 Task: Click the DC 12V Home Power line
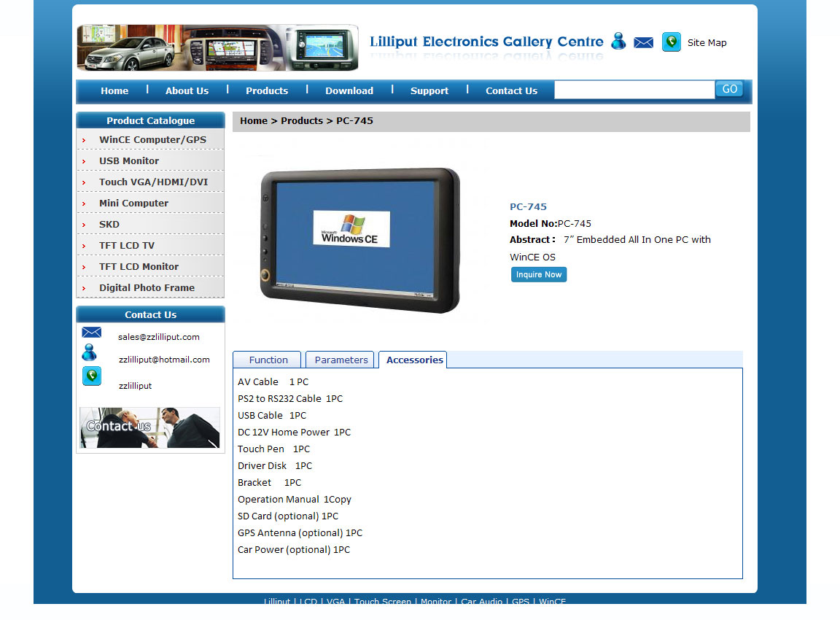pos(294,433)
